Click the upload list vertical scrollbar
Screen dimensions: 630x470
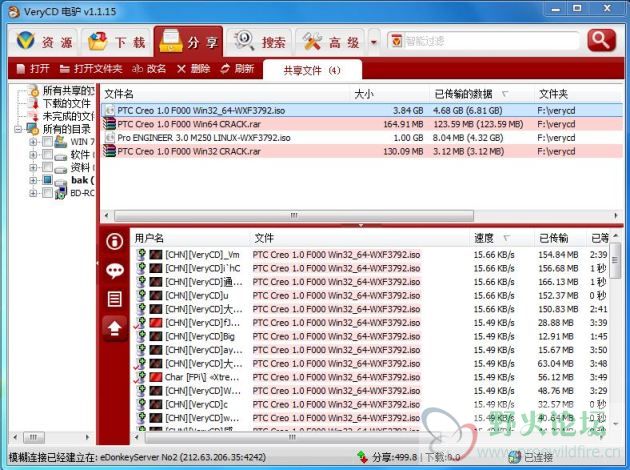point(615,261)
